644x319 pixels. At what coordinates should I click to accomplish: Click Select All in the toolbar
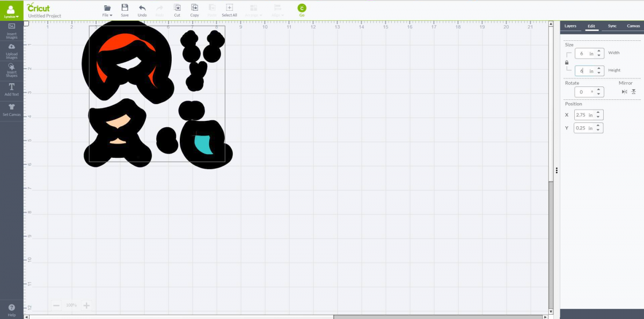[229, 9]
